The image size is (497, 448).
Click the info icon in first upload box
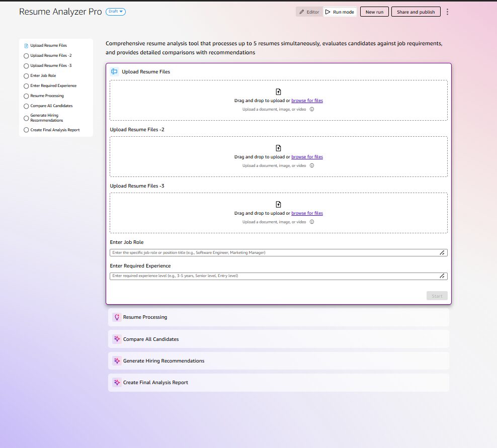[x=312, y=109]
